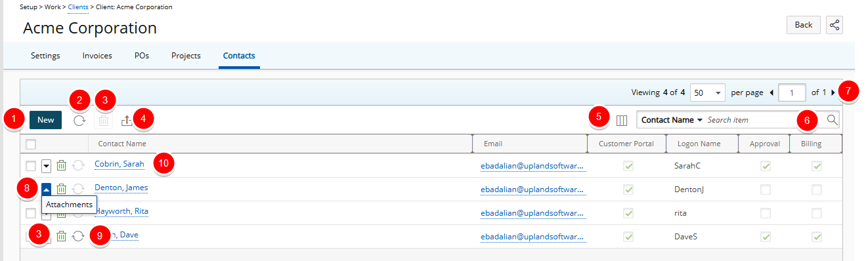The image size is (868, 261).
Task: Click the Customer Portal column header
Action: 626,144
